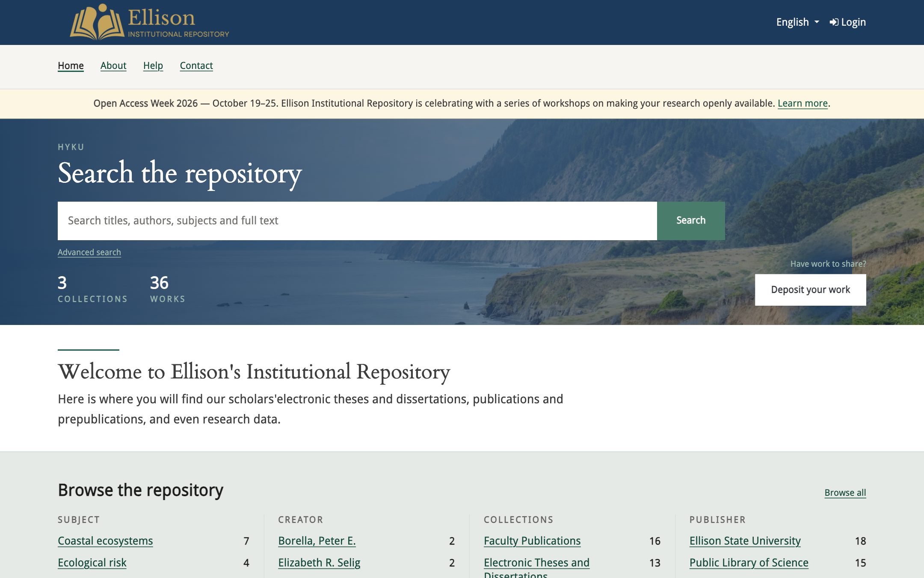Browse subject Ecological risk

[x=92, y=563]
